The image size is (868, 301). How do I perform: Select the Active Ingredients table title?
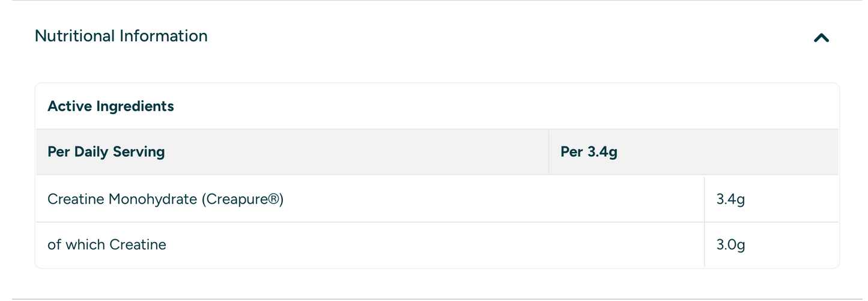tap(111, 106)
